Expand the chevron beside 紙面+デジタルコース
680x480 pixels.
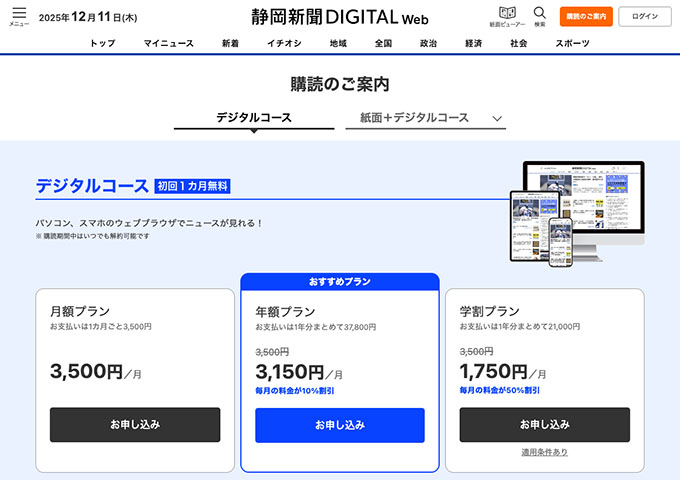click(497, 118)
